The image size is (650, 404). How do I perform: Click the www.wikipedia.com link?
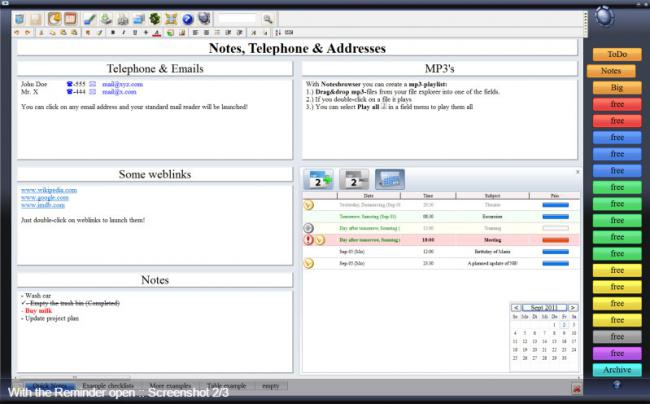(x=49, y=190)
